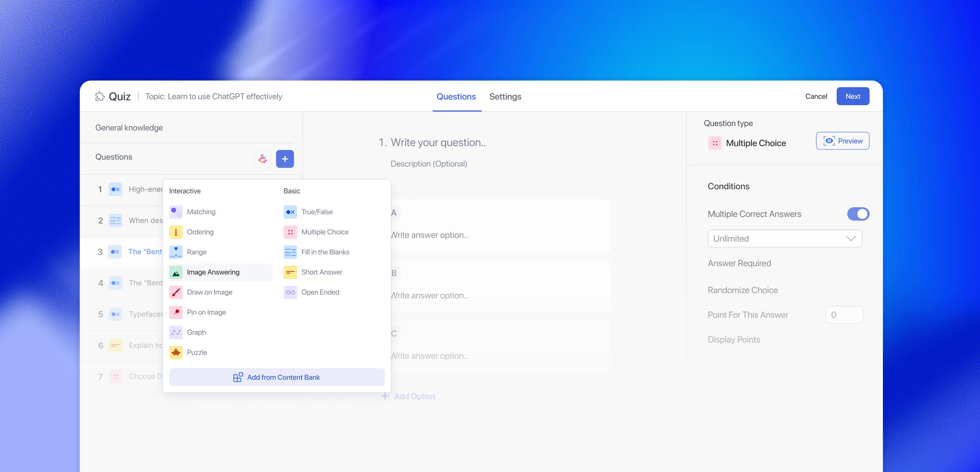Screen dimensions: 980x472
Task: Click Topic: Learn to use ChatGPT effectively
Action: pos(214,96)
